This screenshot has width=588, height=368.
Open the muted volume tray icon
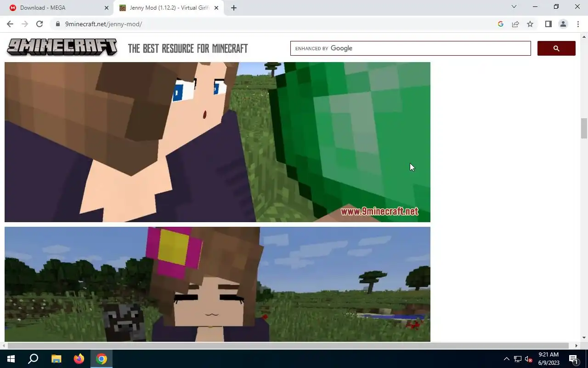tap(529, 359)
